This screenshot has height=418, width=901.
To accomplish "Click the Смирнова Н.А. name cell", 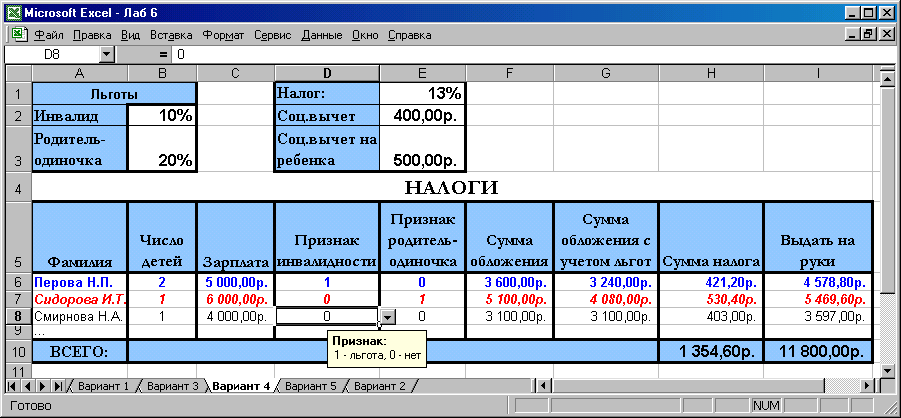I will click(80, 316).
